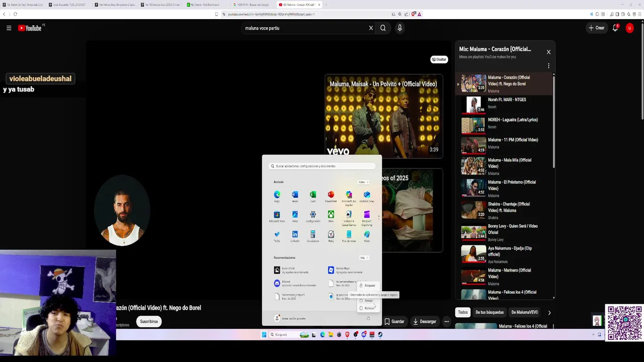This screenshot has height=362, width=644.
Task: Switch to the HOREM VA Google tab
Action: coord(253,5)
